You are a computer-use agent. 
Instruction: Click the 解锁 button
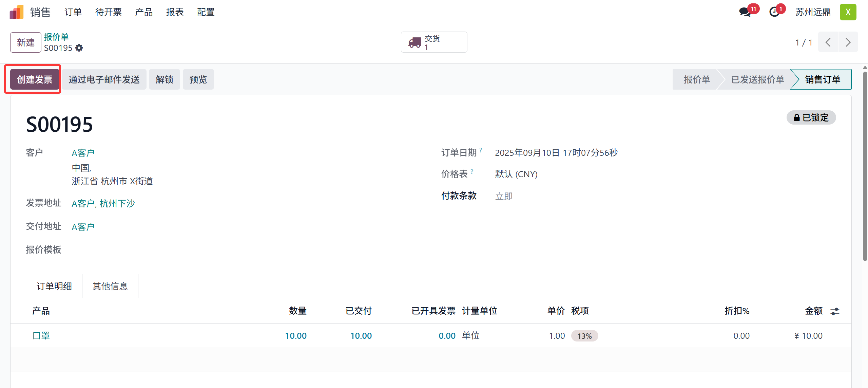pyautogui.click(x=165, y=79)
